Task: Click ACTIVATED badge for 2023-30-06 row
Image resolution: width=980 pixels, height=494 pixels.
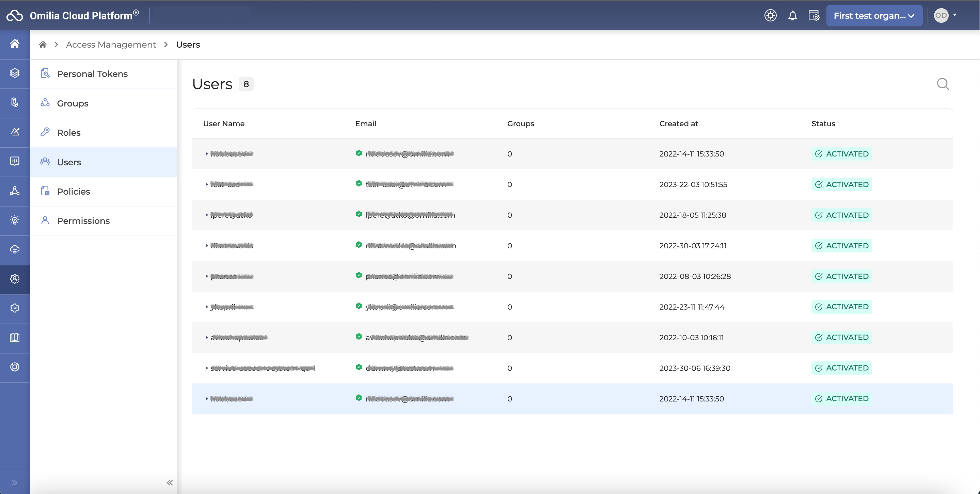Action: tap(841, 368)
